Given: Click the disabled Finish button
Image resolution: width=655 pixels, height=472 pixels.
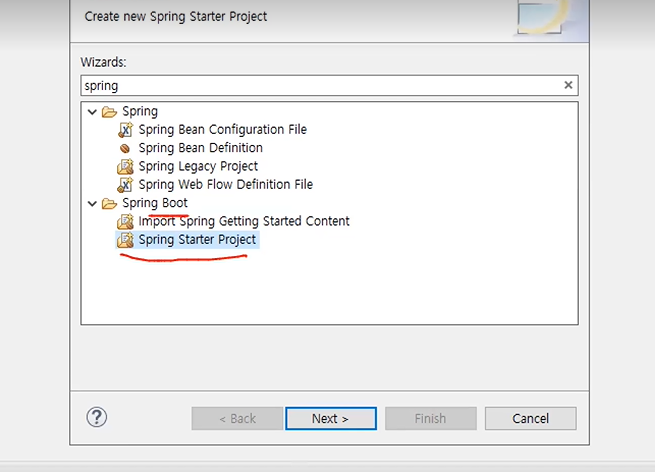Looking at the screenshot, I should (x=431, y=419).
